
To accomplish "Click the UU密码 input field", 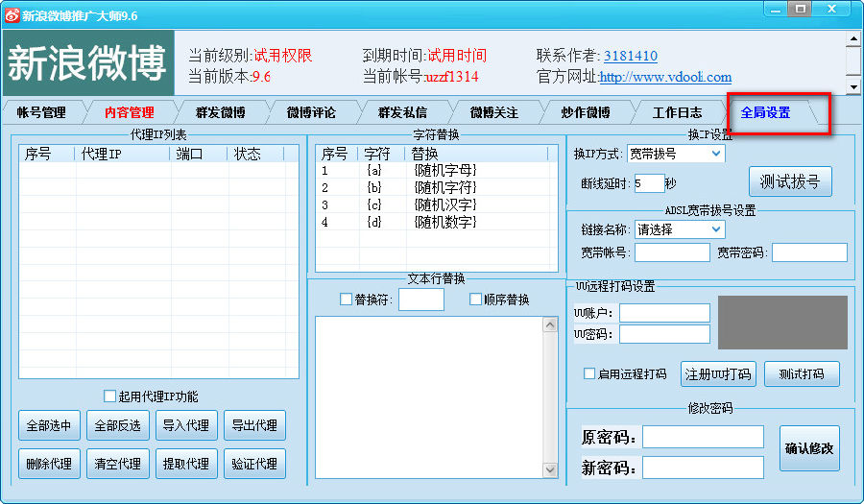I will (x=664, y=334).
